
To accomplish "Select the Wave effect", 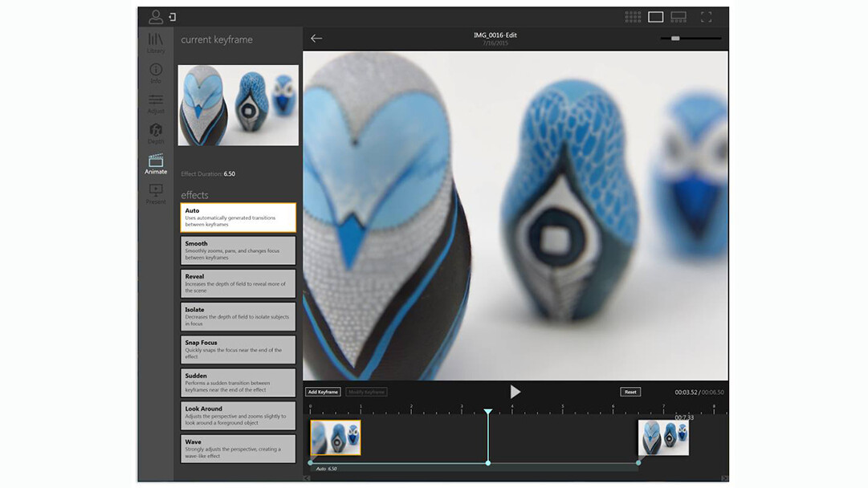I will [238, 449].
